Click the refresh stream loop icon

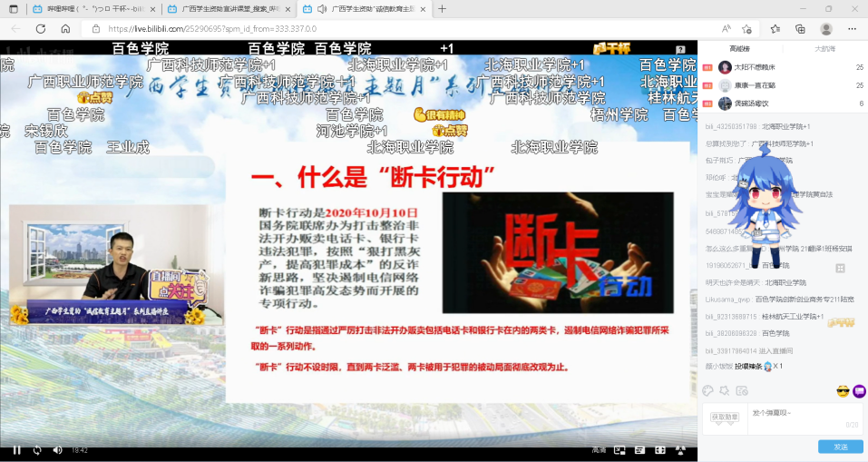[x=37, y=450]
